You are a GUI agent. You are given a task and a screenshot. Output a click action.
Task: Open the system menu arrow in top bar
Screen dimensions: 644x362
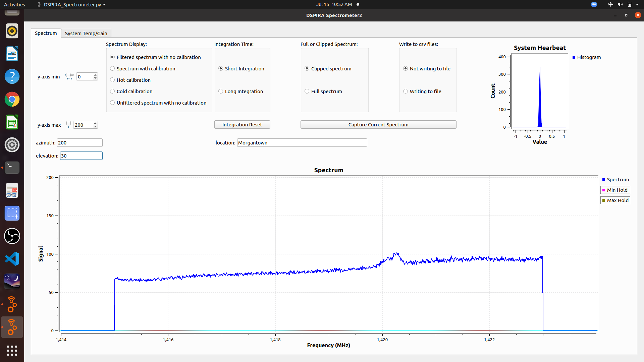[x=637, y=4]
